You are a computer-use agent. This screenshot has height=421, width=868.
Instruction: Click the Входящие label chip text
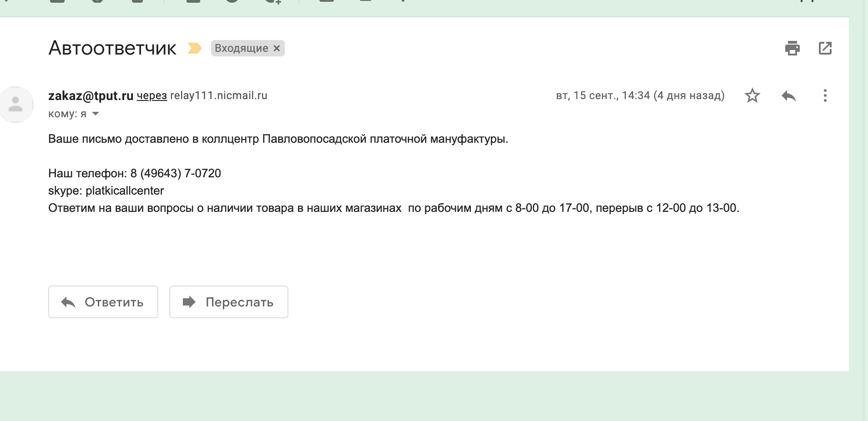241,48
